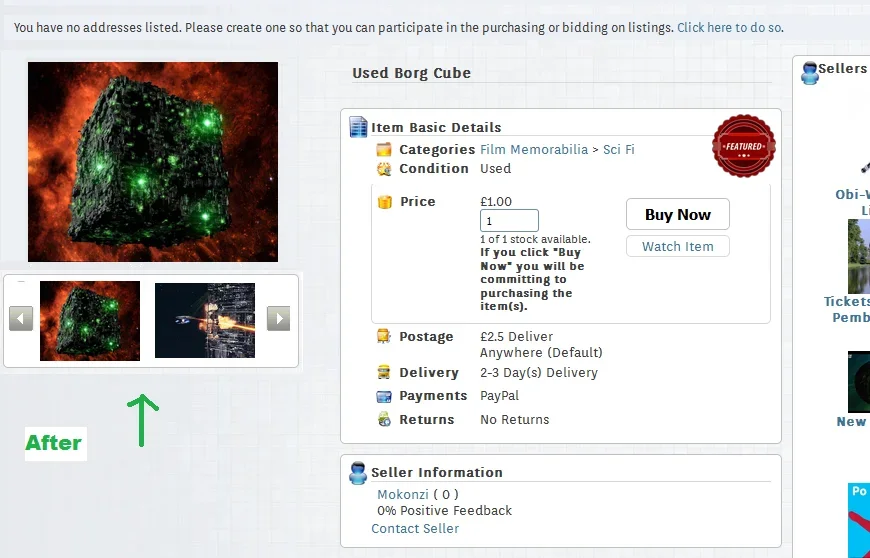Click the Sellers panel user icon

810,73
